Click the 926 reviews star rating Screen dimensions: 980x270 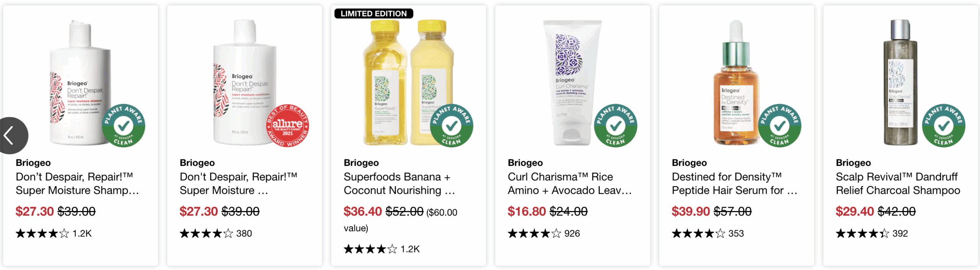click(544, 234)
